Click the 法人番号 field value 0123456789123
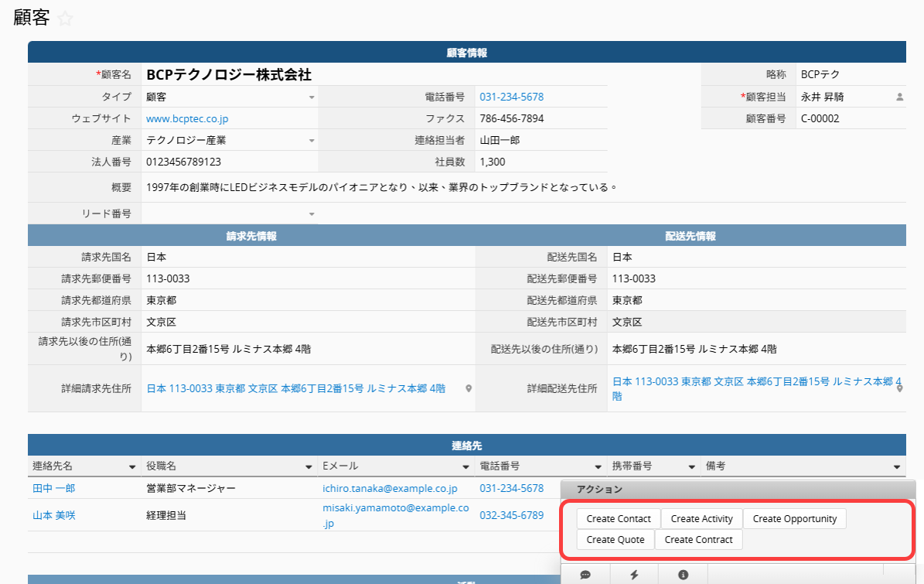 click(183, 162)
